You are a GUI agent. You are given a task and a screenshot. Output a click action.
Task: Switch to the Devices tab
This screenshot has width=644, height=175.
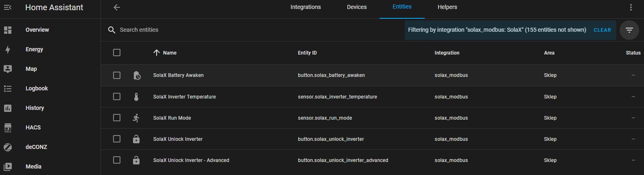pos(356,7)
